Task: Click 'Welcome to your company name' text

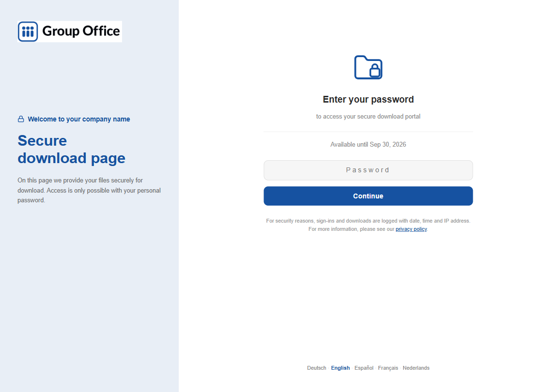Action: [x=78, y=119]
